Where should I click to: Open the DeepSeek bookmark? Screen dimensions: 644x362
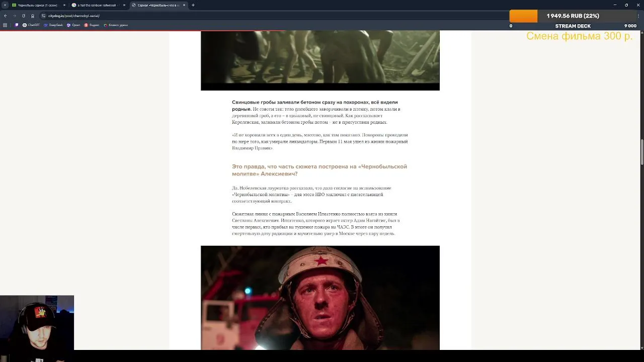point(54,25)
